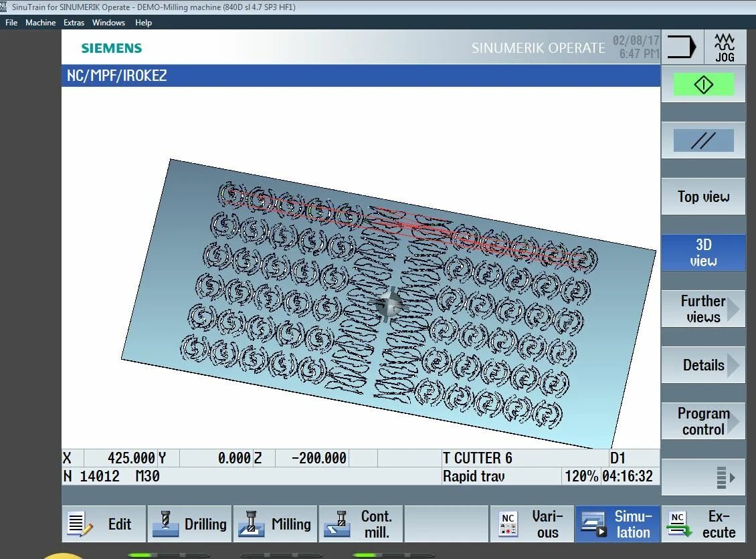This screenshot has height=559, width=756.
Task: Click the N 14012 M30 block display
Action: click(x=111, y=476)
